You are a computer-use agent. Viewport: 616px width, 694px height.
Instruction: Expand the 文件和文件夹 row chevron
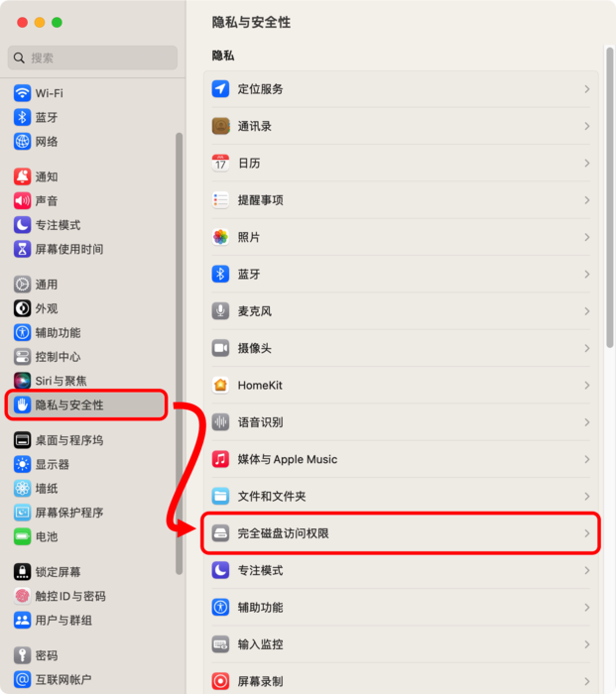[587, 496]
